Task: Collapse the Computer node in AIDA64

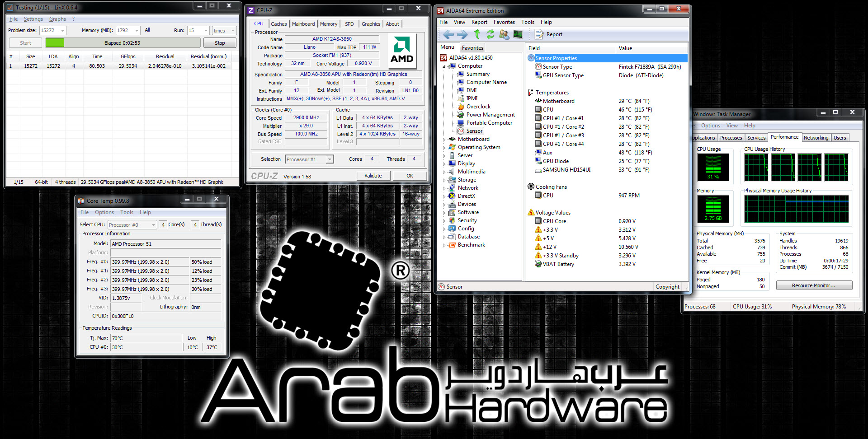Action: (444, 66)
